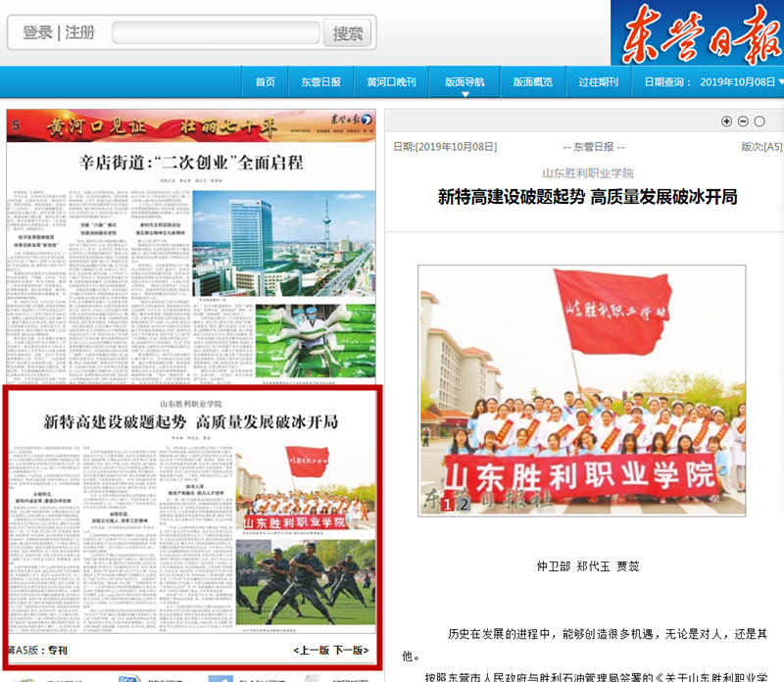This screenshot has height=682, width=784.
Task: Click the 第A5版：专刊 page label
Action: [x=37, y=650]
